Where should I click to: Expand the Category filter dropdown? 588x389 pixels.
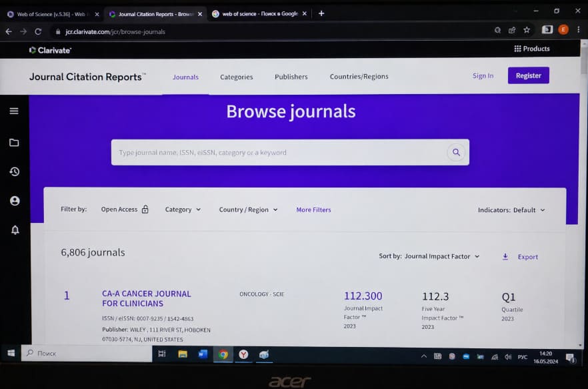[x=183, y=210]
